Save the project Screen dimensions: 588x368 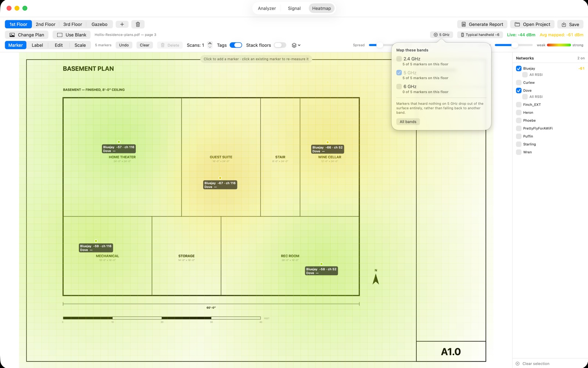coord(570,24)
